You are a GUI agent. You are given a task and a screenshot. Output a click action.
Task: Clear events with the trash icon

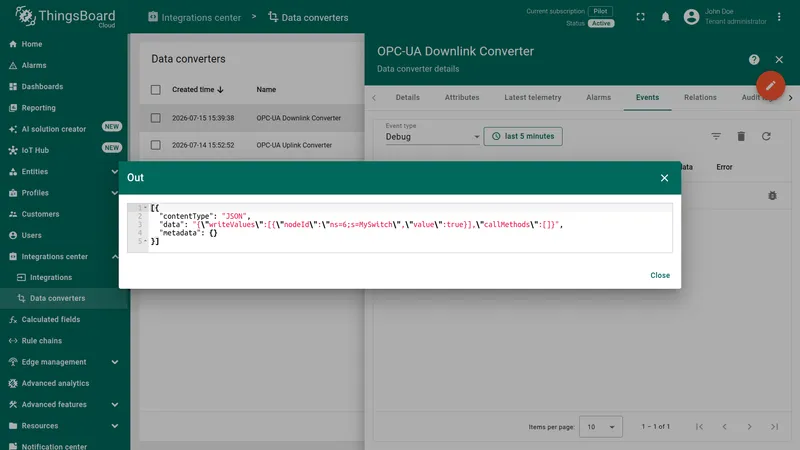[x=741, y=136]
